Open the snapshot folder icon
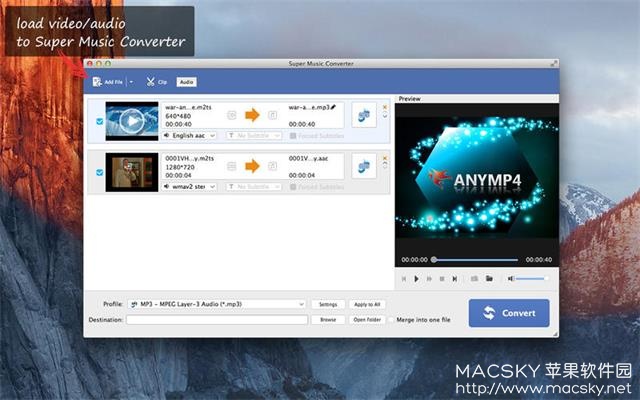Image resolution: width=640 pixels, height=400 pixels. [x=489, y=279]
